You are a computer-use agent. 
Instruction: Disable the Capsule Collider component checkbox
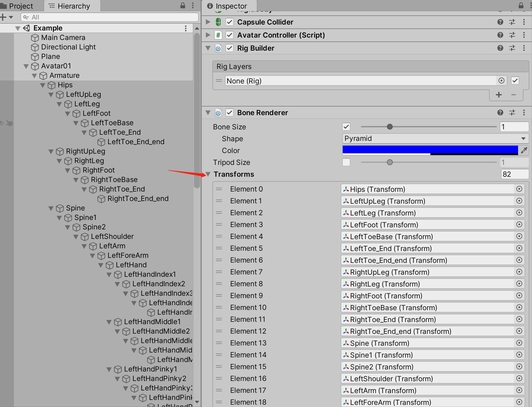(229, 22)
